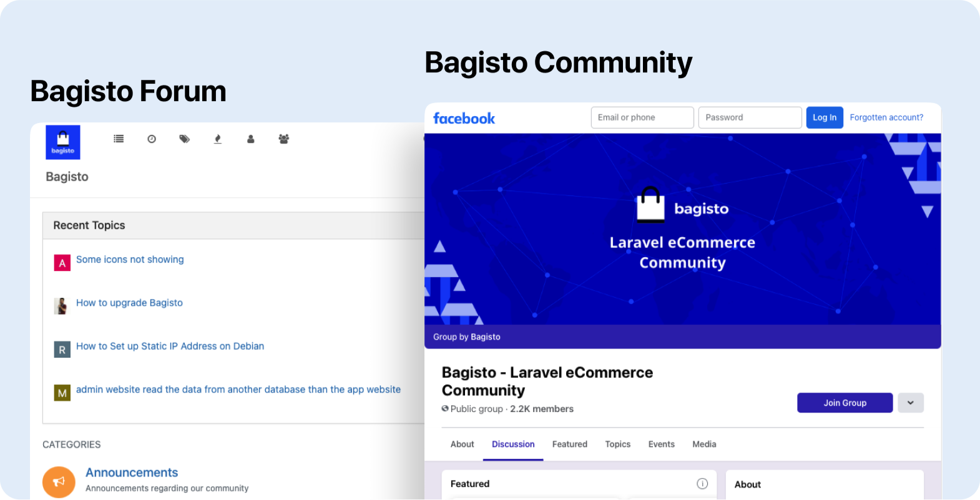This screenshot has width=980, height=500.
Task: Click the 'Public group · 2.2K members' text
Action: [507, 409]
